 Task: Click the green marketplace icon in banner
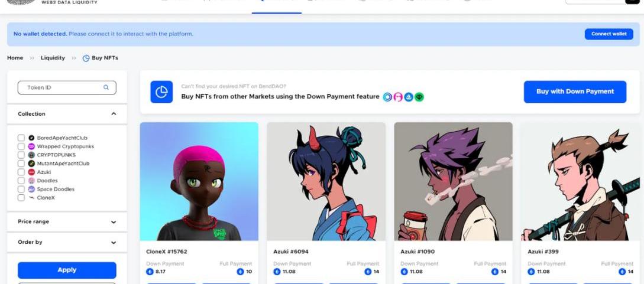[x=419, y=97]
